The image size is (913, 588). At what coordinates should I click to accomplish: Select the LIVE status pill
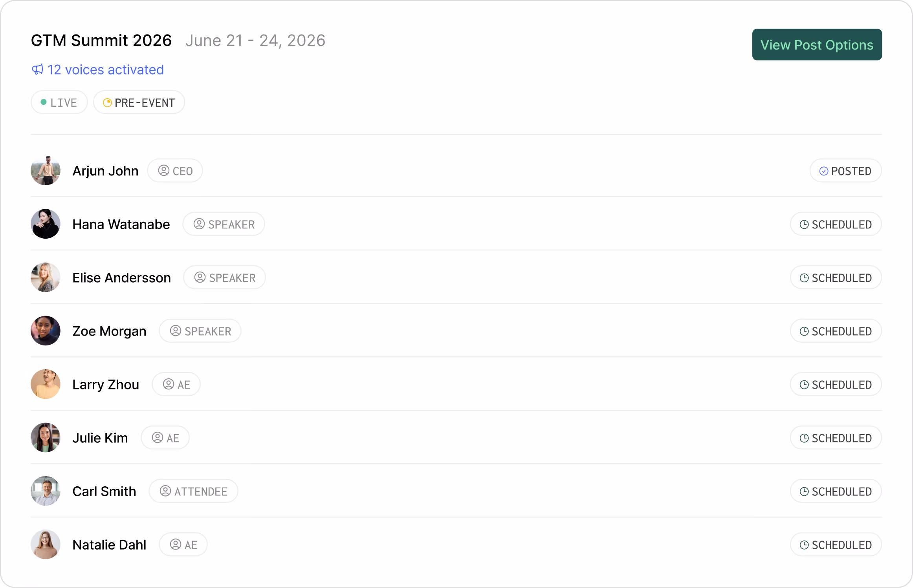[59, 102]
